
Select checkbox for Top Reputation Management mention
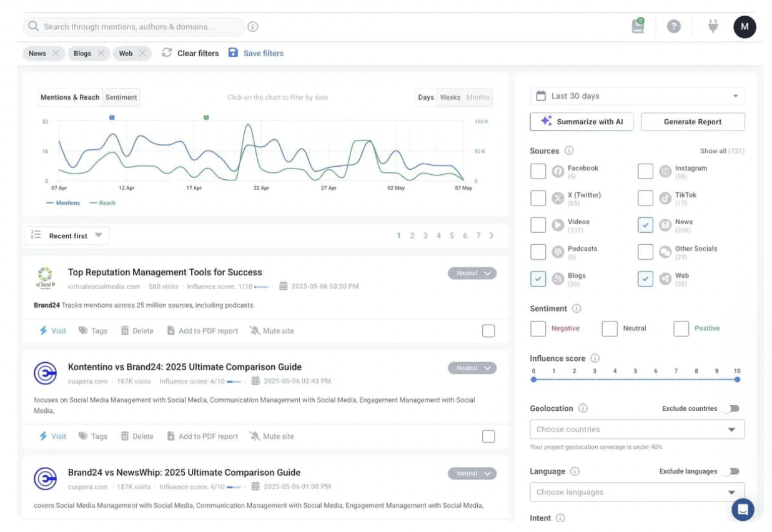(x=488, y=331)
